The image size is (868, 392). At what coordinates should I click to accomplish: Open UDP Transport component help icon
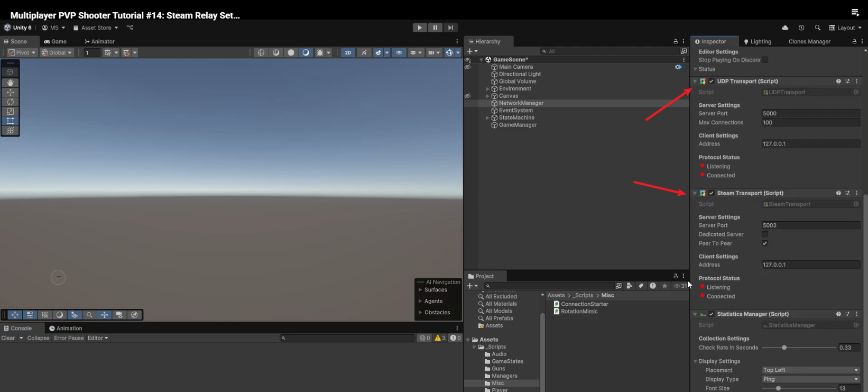(x=838, y=81)
